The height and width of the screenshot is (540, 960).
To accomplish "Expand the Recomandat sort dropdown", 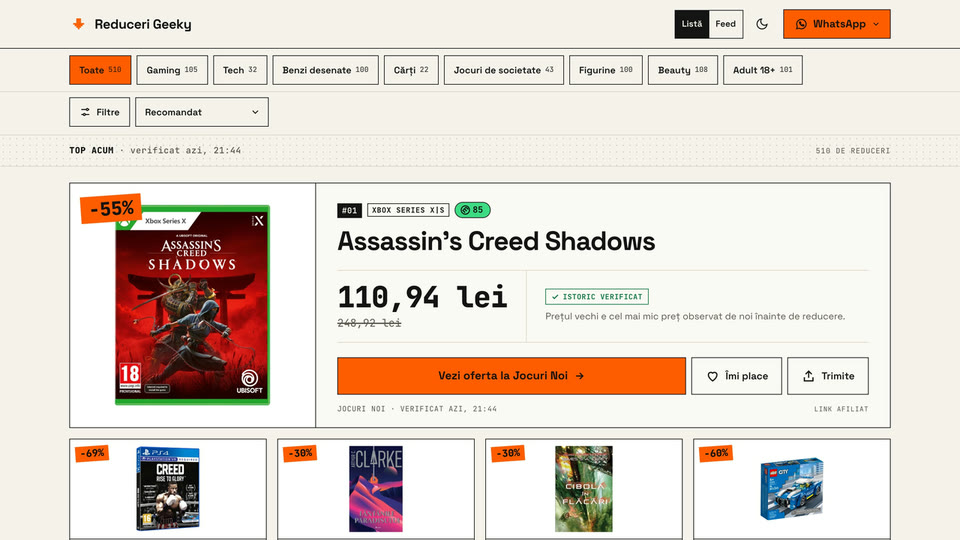I will pos(201,112).
